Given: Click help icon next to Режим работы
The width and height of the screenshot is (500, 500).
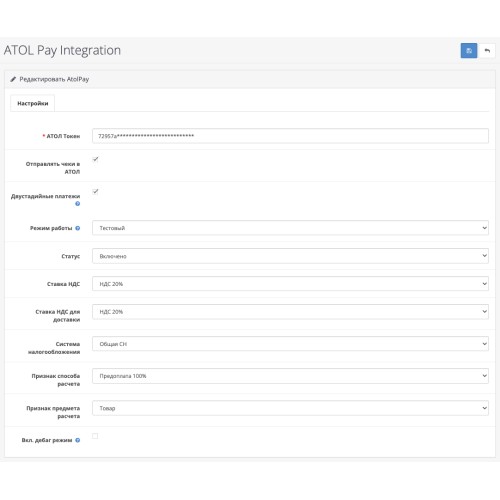Looking at the screenshot, I should click(78, 228).
